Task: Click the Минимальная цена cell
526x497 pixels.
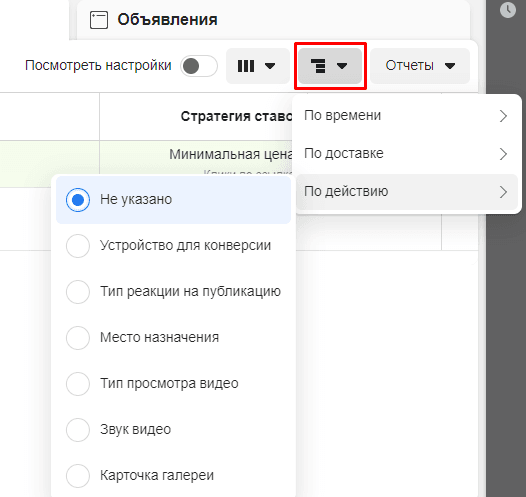Action: (x=230, y=155)
